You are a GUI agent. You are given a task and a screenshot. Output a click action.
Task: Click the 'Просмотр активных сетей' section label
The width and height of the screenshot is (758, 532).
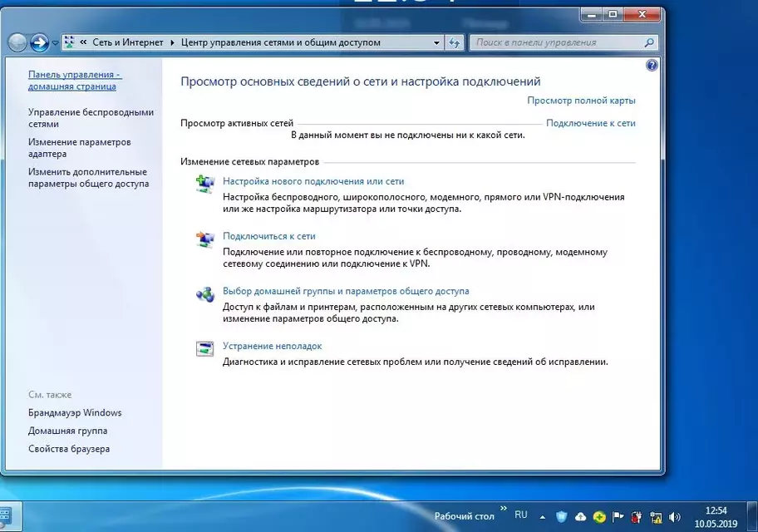tap(237, 123)
